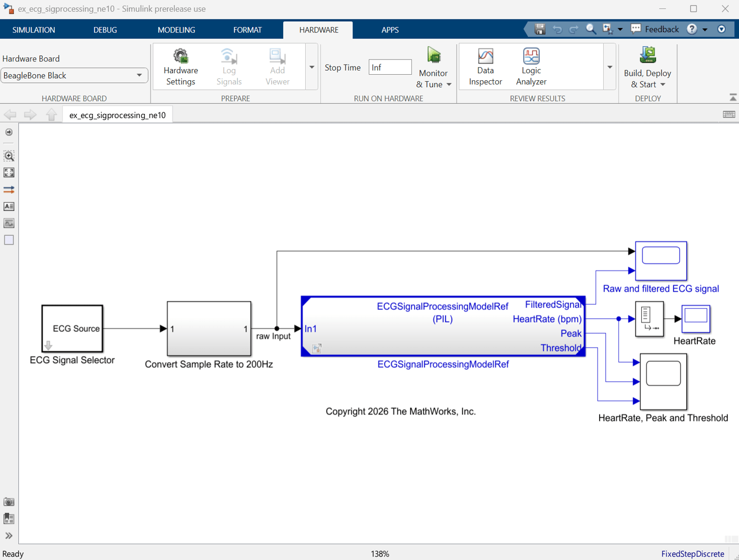The width and height of the screenshot is (739, 560).
Task: Open the quick access toolbar dropdown arrow
Action: [x=620, y=29]
